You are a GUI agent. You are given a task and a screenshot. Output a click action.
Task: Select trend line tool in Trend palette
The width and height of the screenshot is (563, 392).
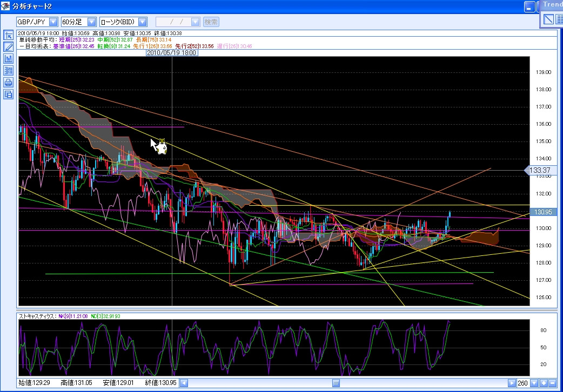(x=548, y=19)
